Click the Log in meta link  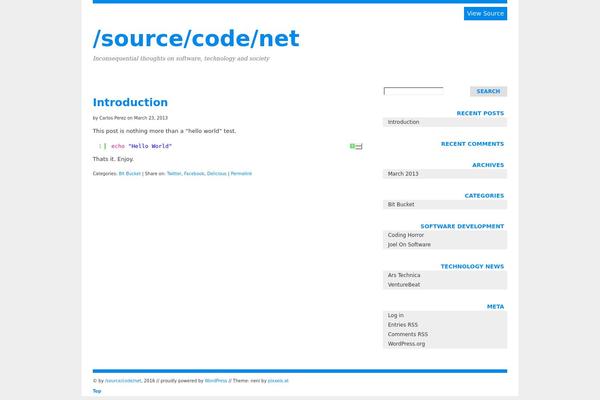click(396, 315)
